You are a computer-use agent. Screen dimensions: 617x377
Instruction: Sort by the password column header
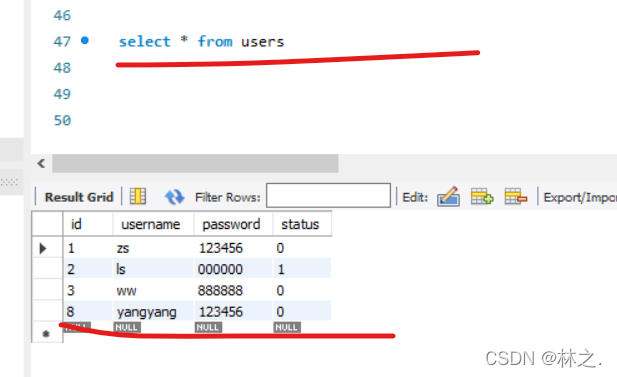[x=233, y=224]
